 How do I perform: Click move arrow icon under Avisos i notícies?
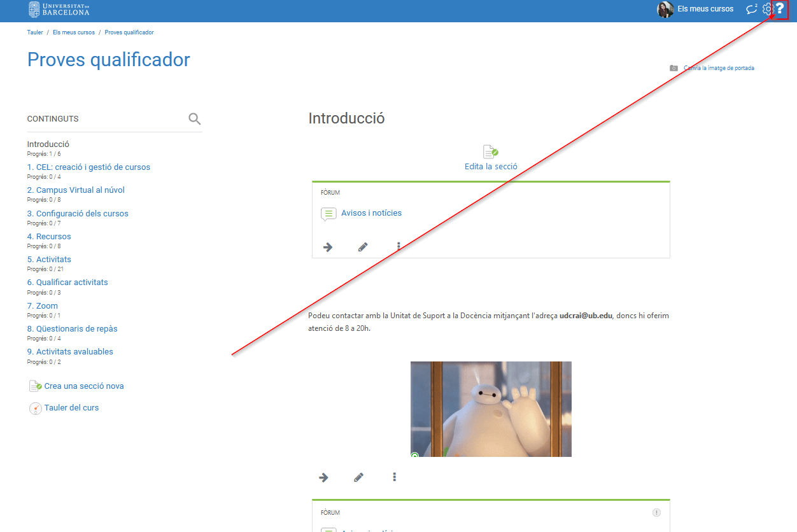[x=328, y=247]
